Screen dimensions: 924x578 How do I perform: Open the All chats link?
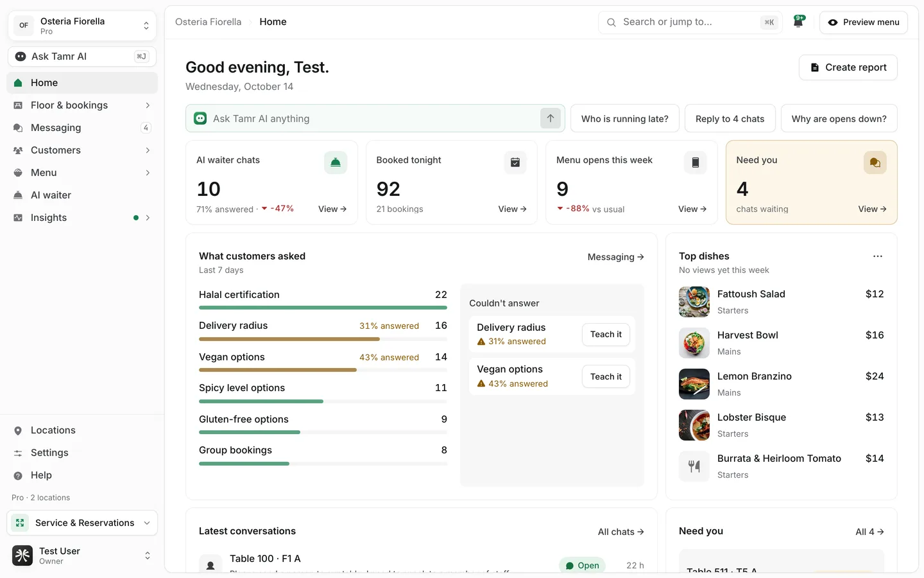click(621, 532)
